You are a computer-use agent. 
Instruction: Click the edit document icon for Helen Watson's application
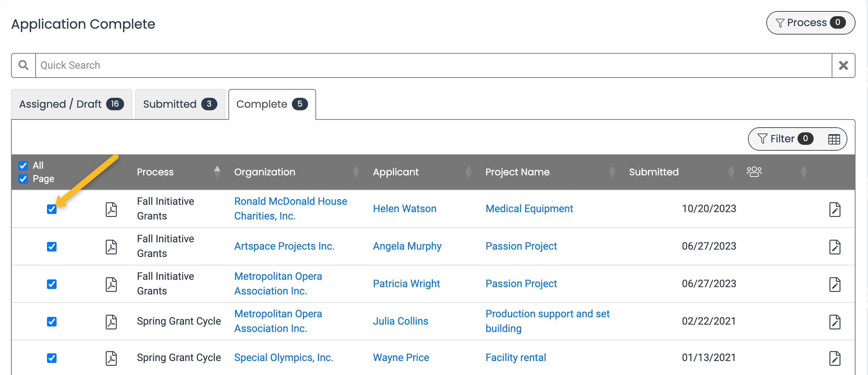point(835,210)
